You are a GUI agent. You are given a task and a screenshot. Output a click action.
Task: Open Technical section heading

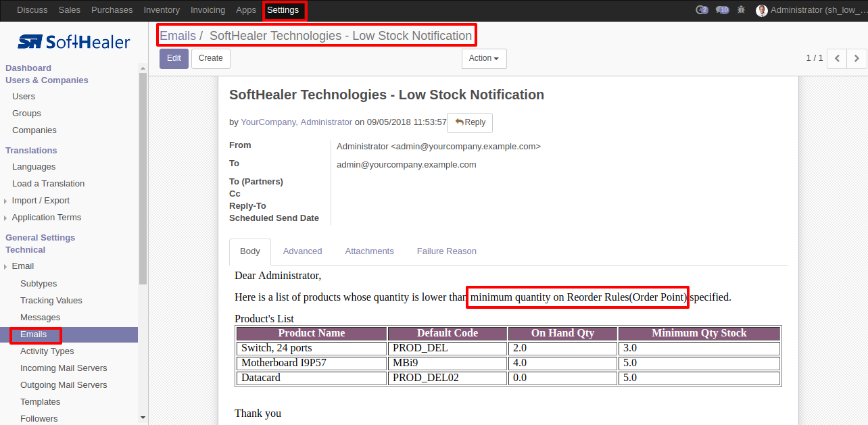point(26,250)
